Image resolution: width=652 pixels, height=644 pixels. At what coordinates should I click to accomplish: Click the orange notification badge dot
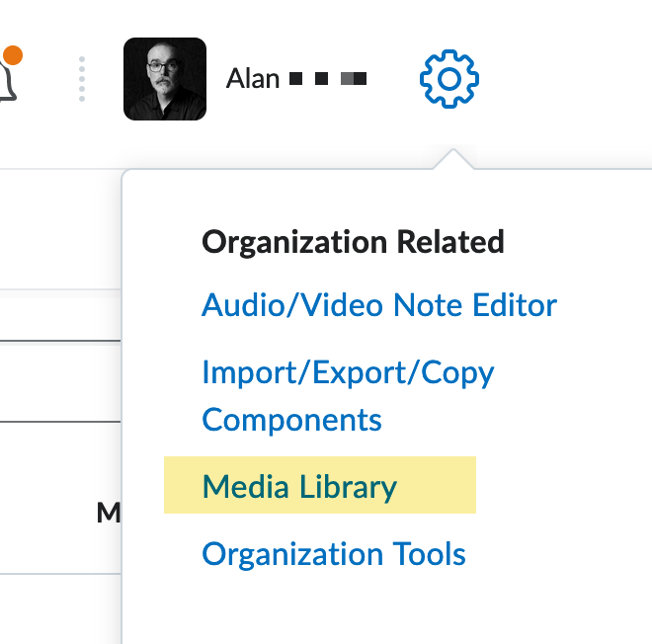(x=13, y=53)
